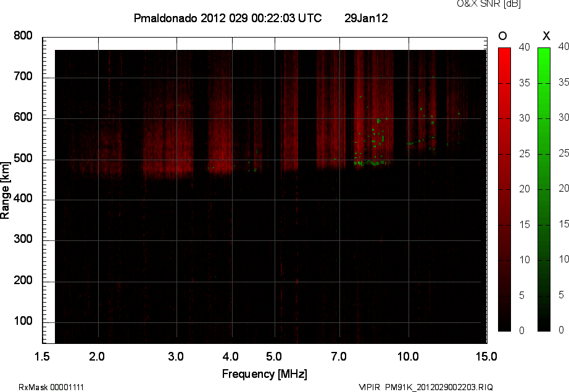Click the green X SNR color bar
This screenshot has width=569, height=392.
(544, 189)
